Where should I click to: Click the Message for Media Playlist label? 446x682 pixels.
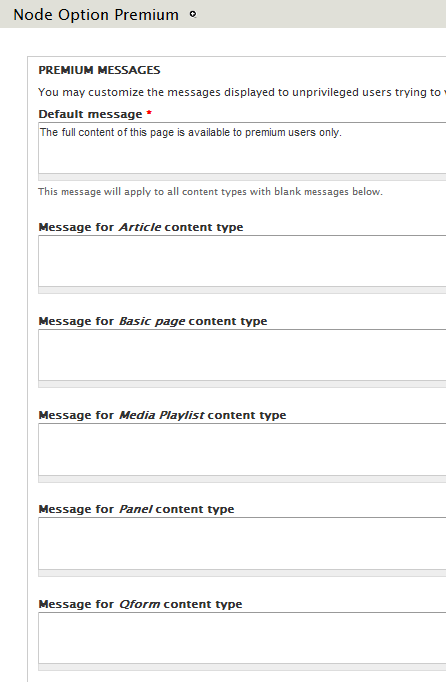(162, 415)
